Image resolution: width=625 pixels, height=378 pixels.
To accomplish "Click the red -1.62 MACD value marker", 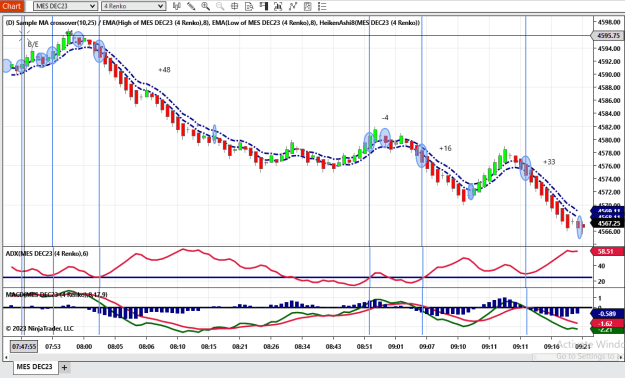I will pyautogui.click(x=607, y=323).
